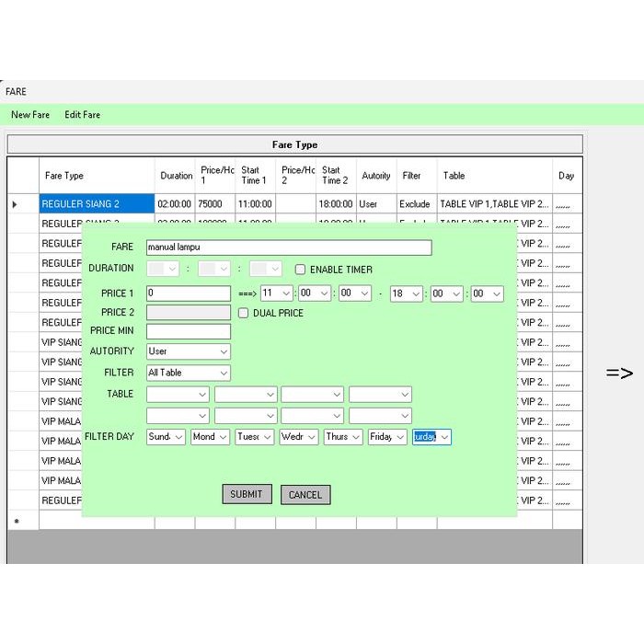This screenshot has height=644, width=644.
Task: Click the PRICE 1 input field
Action: (x=188, y=293)
